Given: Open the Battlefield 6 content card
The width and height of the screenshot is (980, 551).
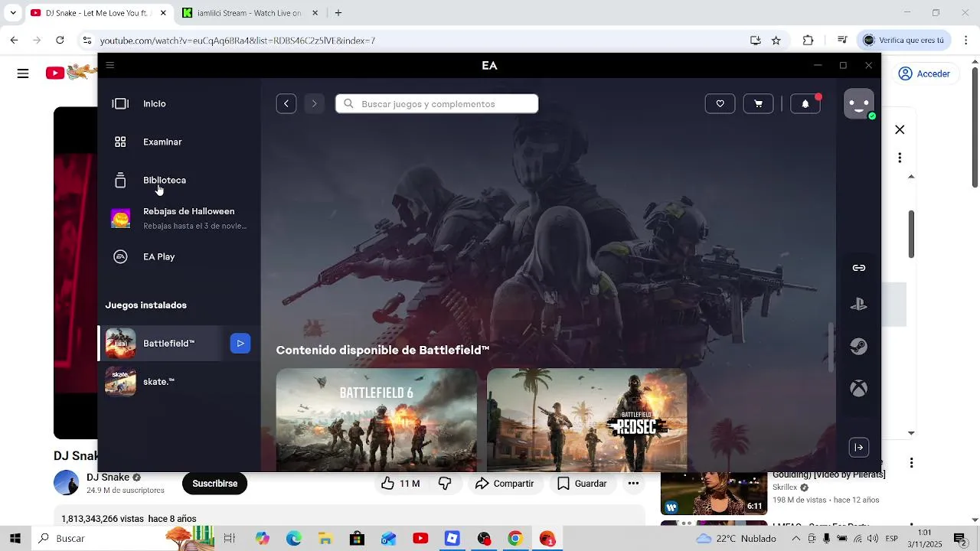Looking at the screenshot, I should click(377, 420).
